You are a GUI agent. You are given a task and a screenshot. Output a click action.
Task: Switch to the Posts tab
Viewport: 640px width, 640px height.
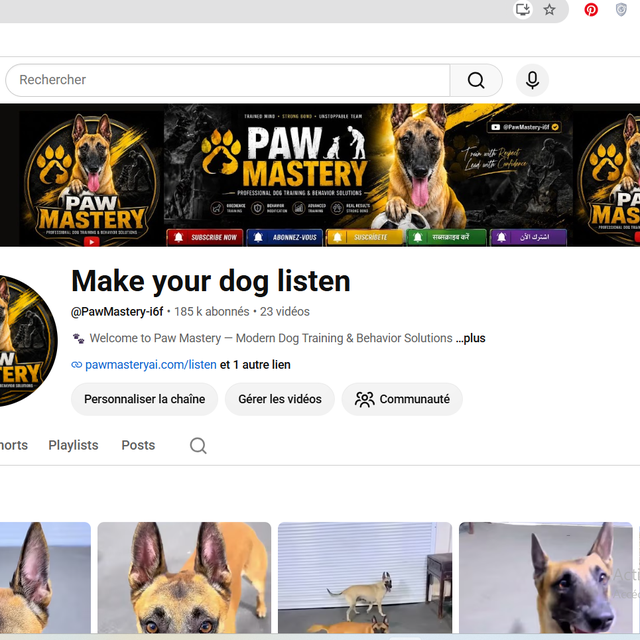138,445
